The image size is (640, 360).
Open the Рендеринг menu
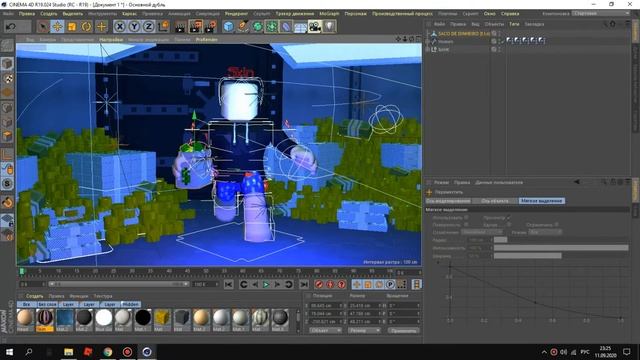tap(236, 13)
